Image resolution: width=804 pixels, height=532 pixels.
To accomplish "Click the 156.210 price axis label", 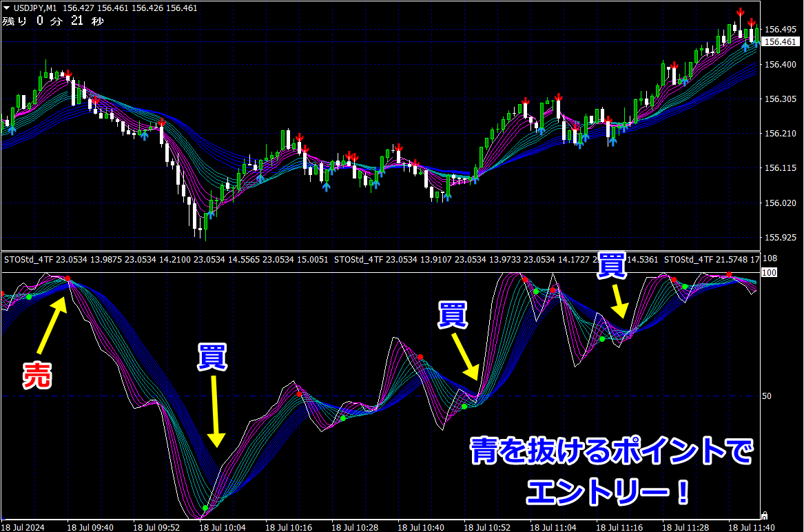I will (781, 134).
